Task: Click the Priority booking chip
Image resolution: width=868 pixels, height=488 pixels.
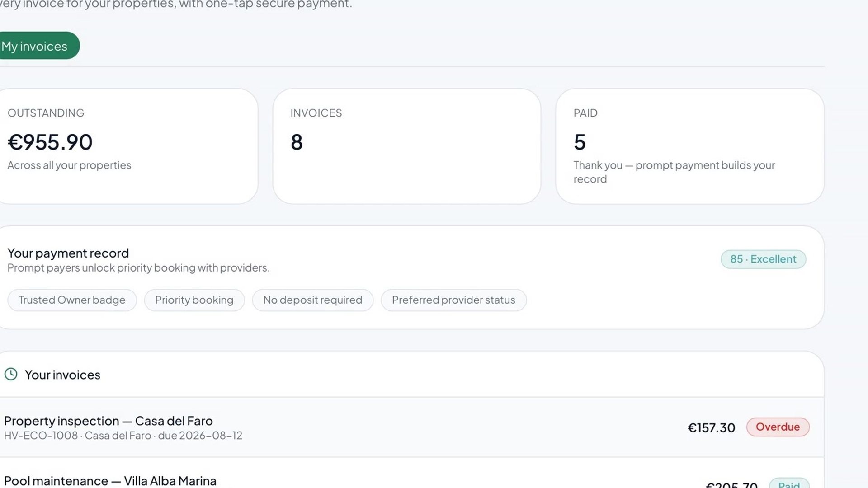Action: click(x=194, y=300)
